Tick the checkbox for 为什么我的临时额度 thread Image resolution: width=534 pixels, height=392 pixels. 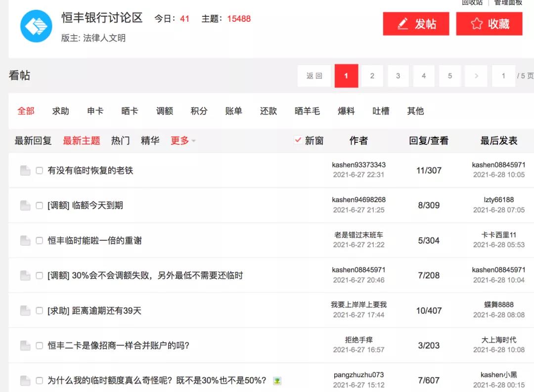tap(40, 381)
